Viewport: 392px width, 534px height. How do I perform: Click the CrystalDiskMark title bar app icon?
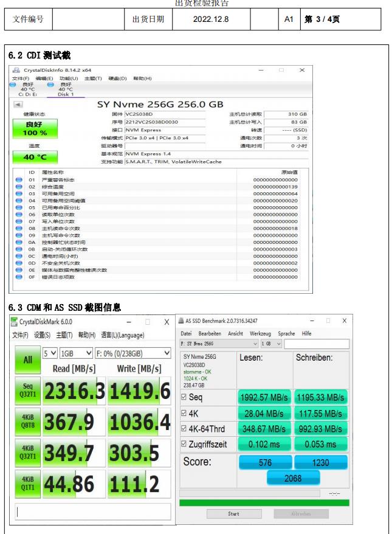pos(14,322)
